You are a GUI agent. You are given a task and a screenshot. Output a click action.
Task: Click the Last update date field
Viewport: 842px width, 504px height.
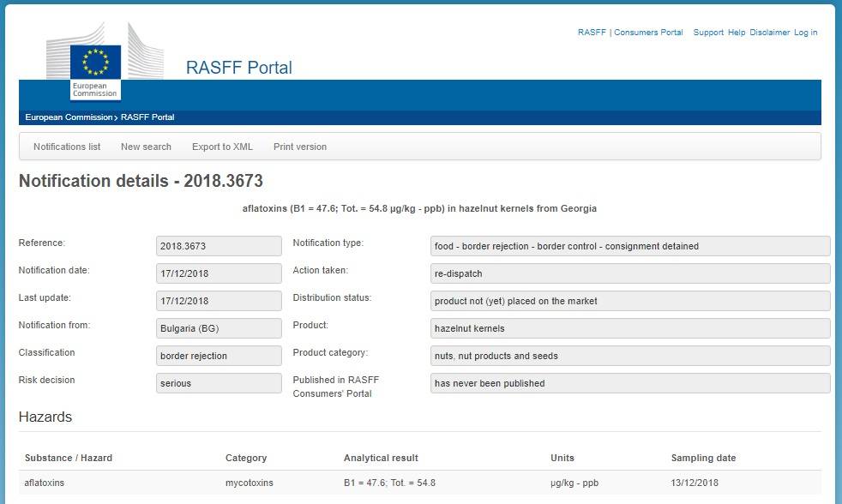220,301
